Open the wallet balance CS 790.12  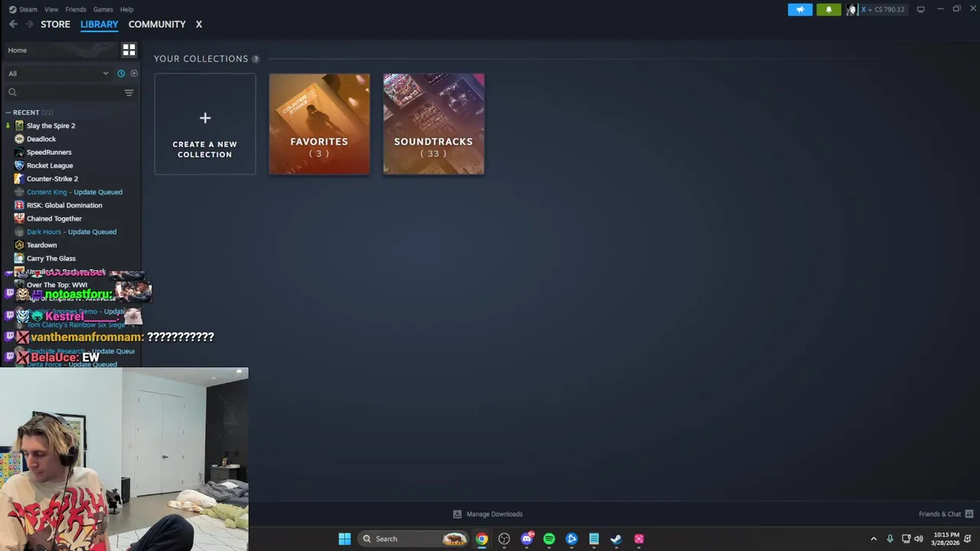click(x=890, y=10)
